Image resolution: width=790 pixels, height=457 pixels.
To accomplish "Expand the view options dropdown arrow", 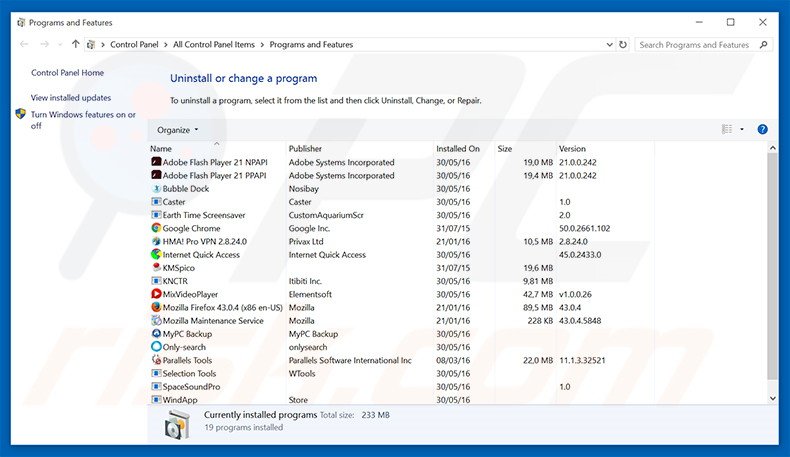I will point(742,129).
